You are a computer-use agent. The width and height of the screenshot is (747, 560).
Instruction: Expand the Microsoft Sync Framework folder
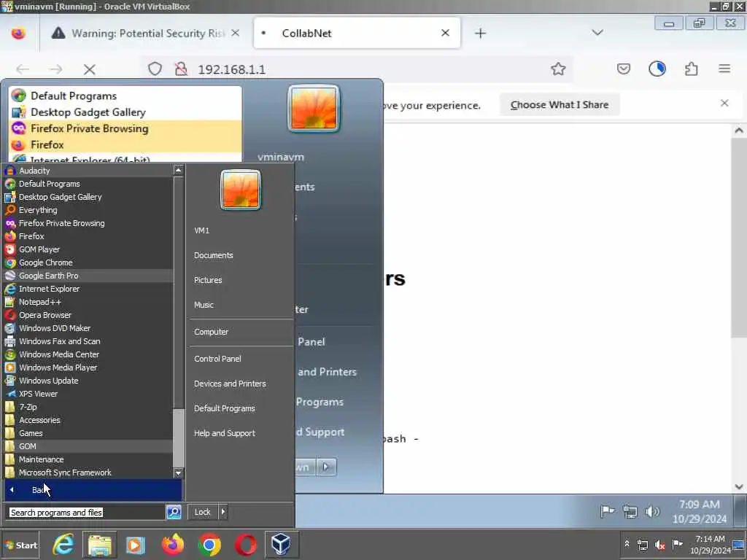click(x=88, y=472)
